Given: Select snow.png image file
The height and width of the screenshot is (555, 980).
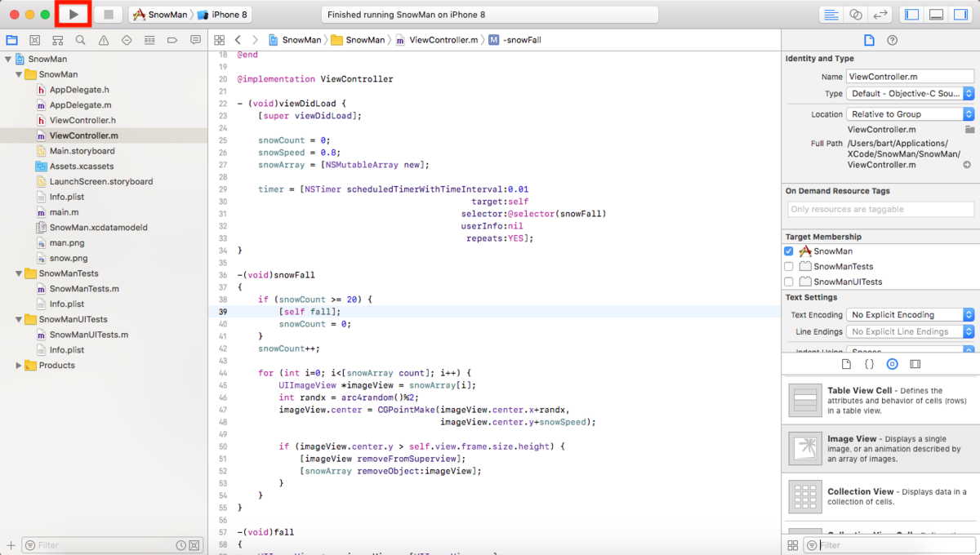Looking at the screenshot, I should coord(68,258).
